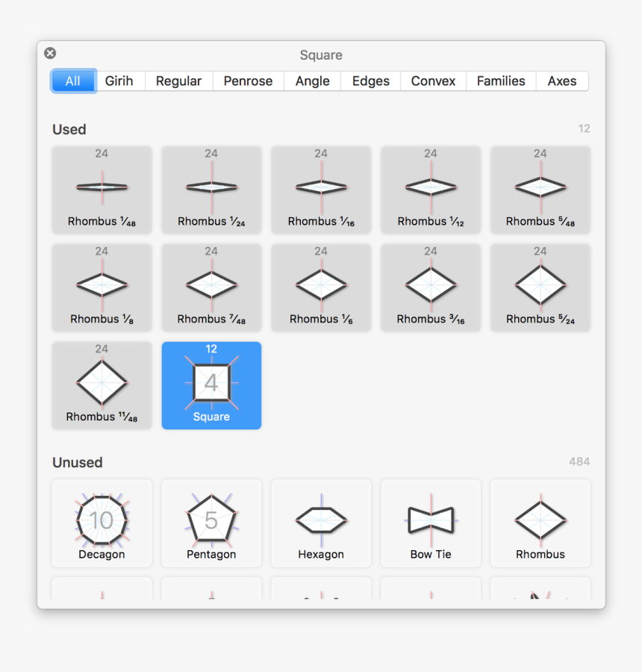Pick the Rhombus 5/48 tile

[x=540, y=190]
